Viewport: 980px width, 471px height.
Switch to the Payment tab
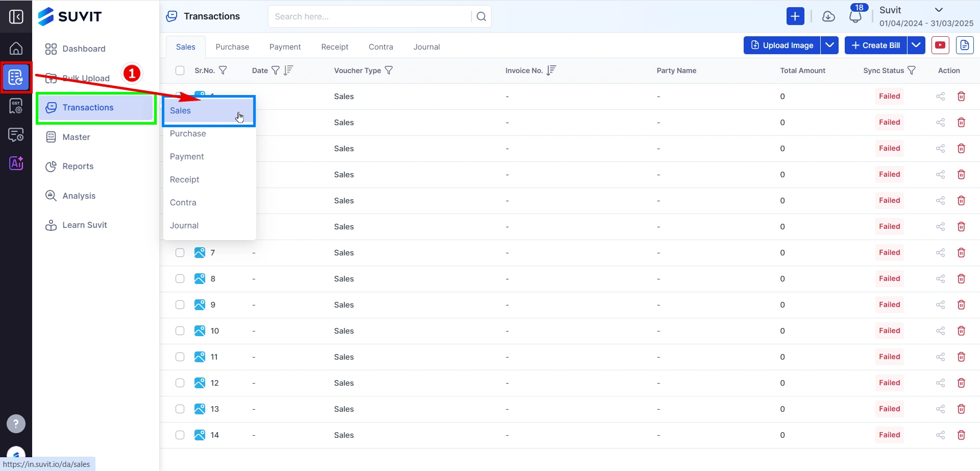click(x=285, y=47)
